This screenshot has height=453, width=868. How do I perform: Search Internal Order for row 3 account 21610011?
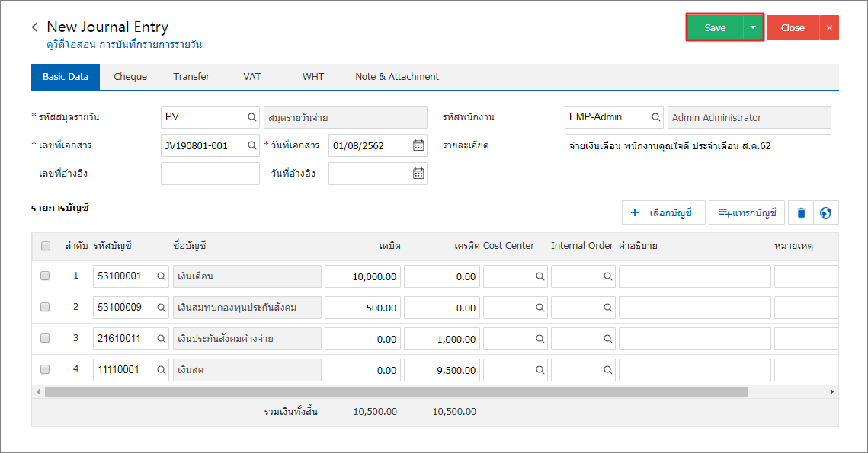point(608,339)
